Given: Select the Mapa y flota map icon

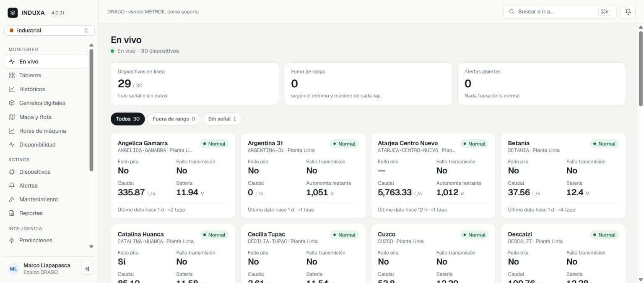Looking at the screenshot, I should pyautogui.click(x=12, y=117).
